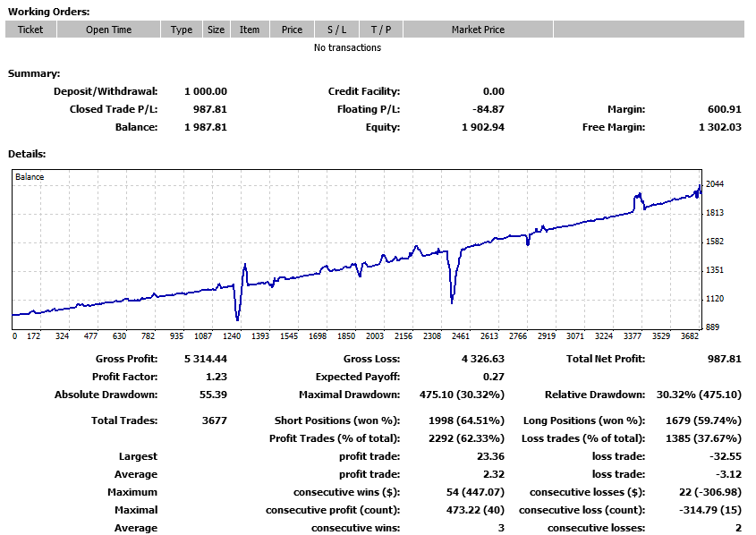This screenshot has height=535, width=756.
Task: Select the Market Price column header
Action: (x=478, y=30)
